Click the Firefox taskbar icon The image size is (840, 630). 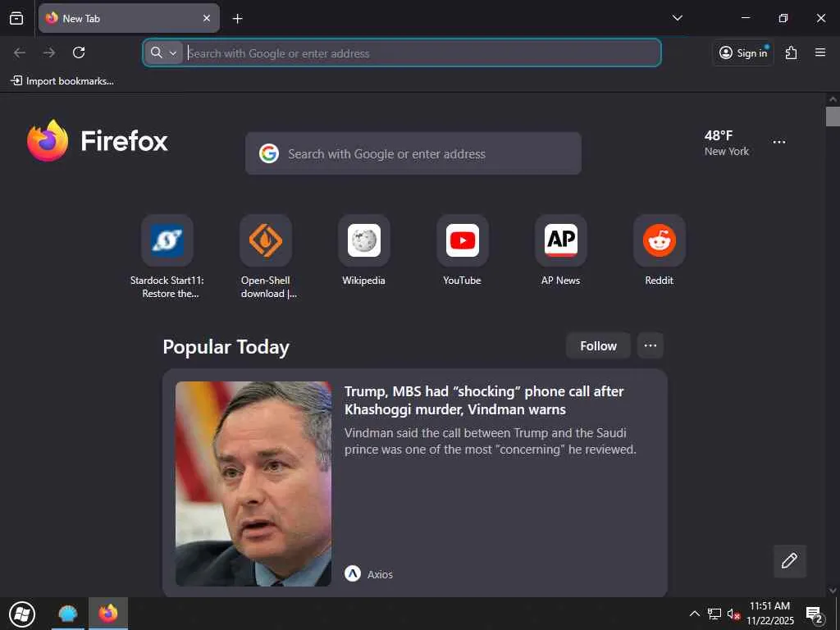click(x=108, y=614)
